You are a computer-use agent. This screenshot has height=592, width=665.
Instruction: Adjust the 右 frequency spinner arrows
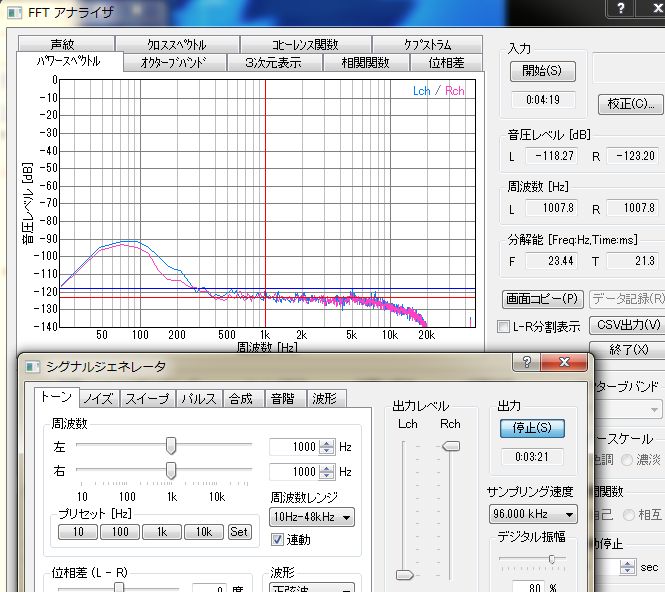(x=326, y=472)
